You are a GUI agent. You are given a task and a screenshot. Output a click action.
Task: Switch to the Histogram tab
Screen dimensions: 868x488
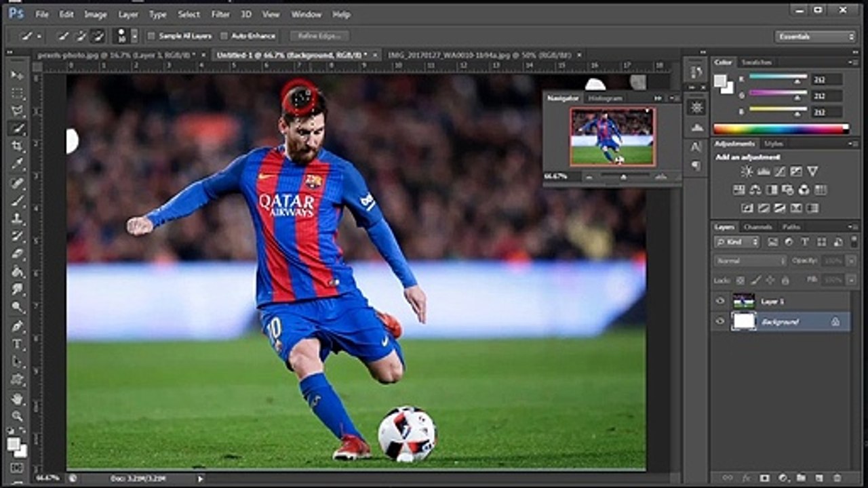[604, 98]
